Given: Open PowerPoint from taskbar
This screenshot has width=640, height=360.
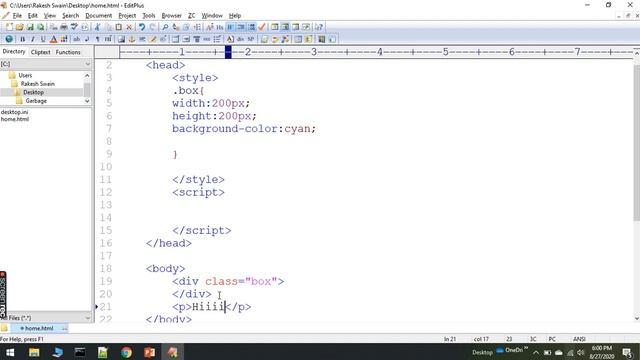Looking at the screenshot, I should (x=149, y=352).
